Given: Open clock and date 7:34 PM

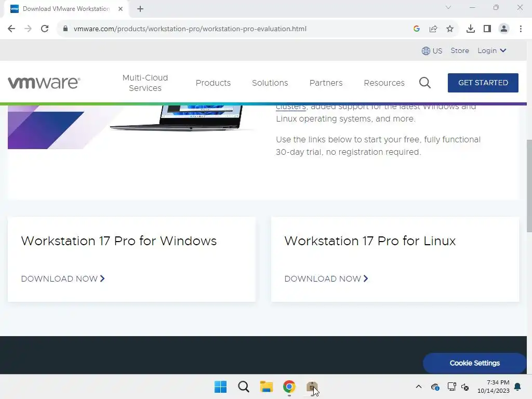Looking at the screenshot, I should pos(494,387).
